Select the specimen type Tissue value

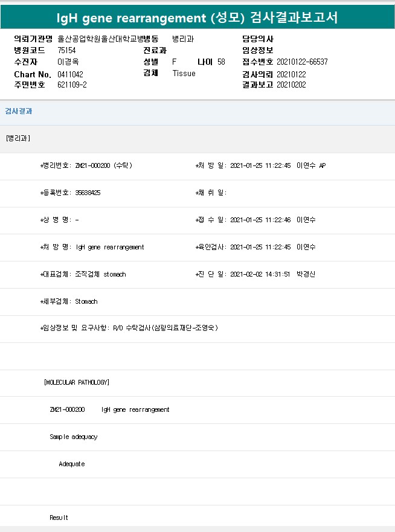click(x=184, y=73)
